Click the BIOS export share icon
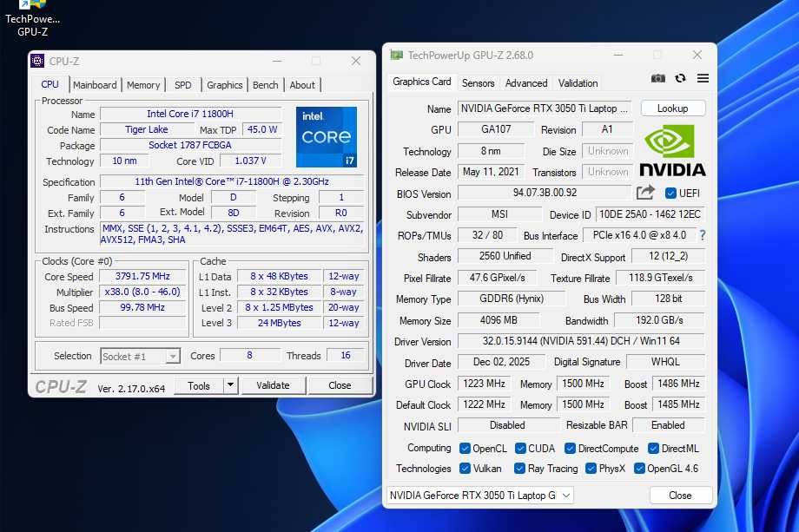The width and height of the screenshot is (799, 532). pyautogui.click(x=645, y=193)
